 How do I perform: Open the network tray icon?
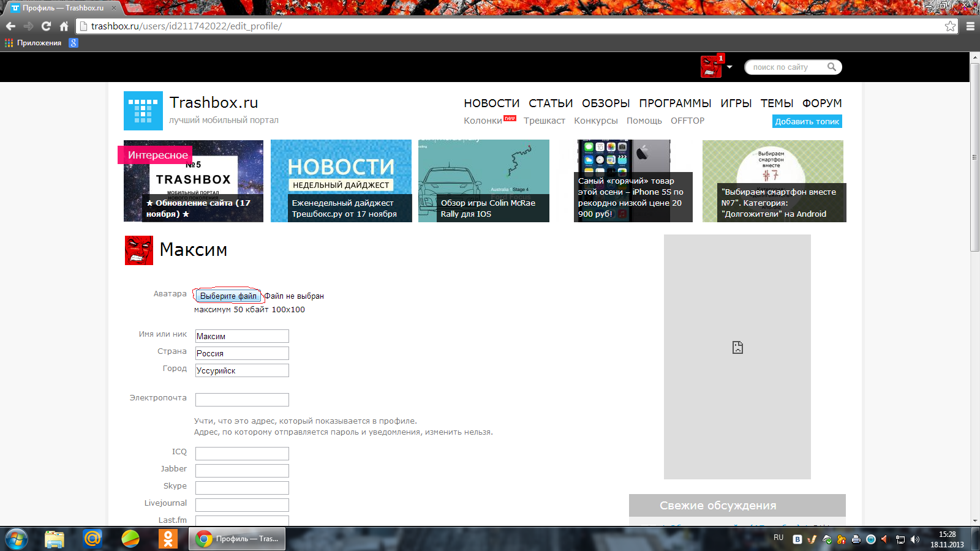900,539
